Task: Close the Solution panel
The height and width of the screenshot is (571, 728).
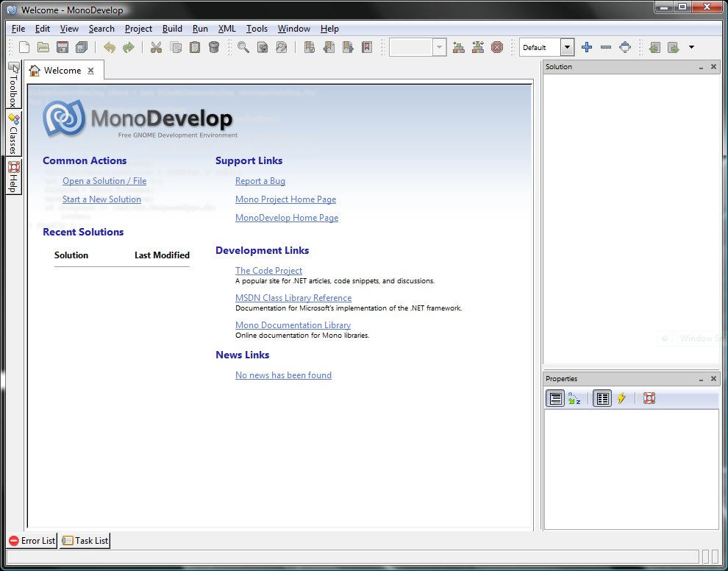Action: coord(713,67)
